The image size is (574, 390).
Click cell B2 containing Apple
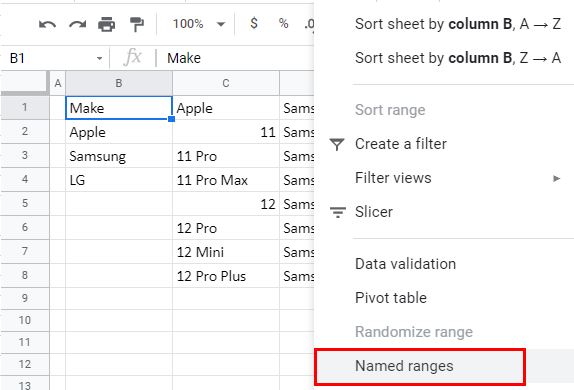click(x=119, y=132)
